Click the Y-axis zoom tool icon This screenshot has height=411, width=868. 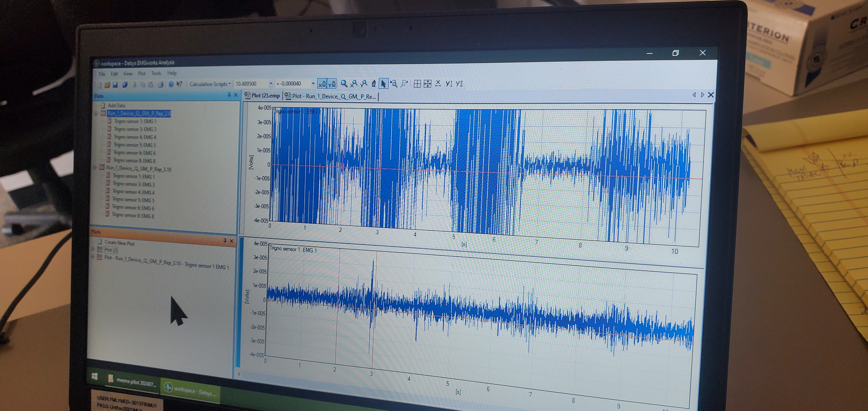pyautogui.click(x=364, y=84)
